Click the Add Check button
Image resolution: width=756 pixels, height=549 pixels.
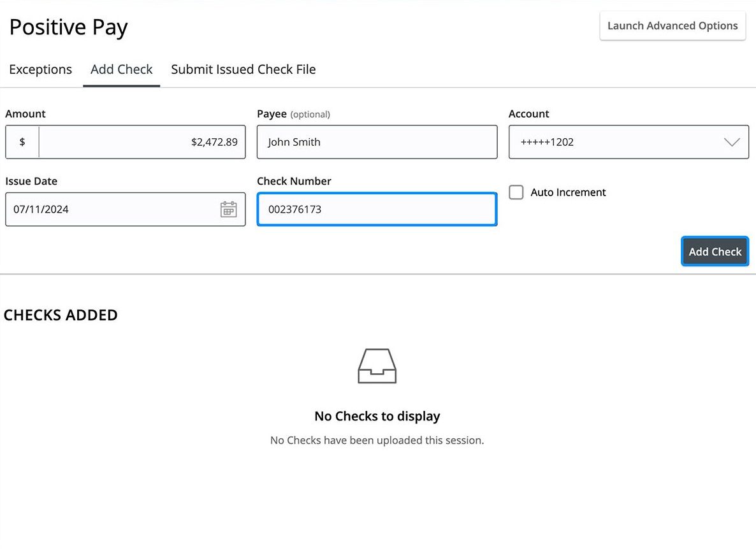coord(715,252)
